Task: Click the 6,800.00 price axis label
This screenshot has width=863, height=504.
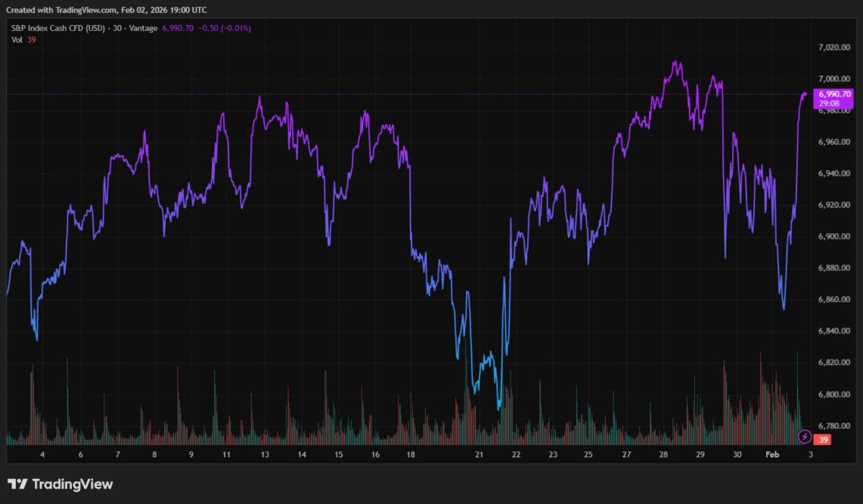Action: click(835, 394)
